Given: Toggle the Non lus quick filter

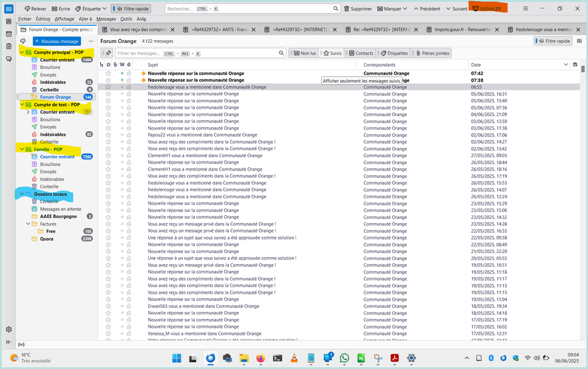Looking at the screenshot, I should [x=304, y=53].
